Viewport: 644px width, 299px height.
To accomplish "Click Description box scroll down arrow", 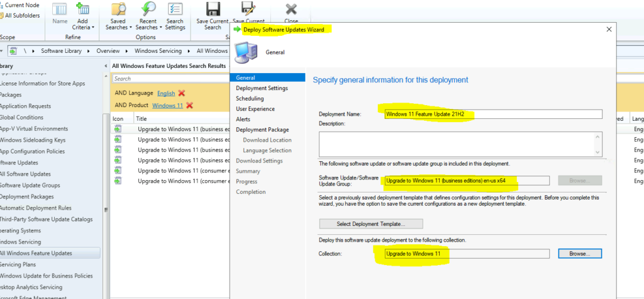I will coord(598,152).
